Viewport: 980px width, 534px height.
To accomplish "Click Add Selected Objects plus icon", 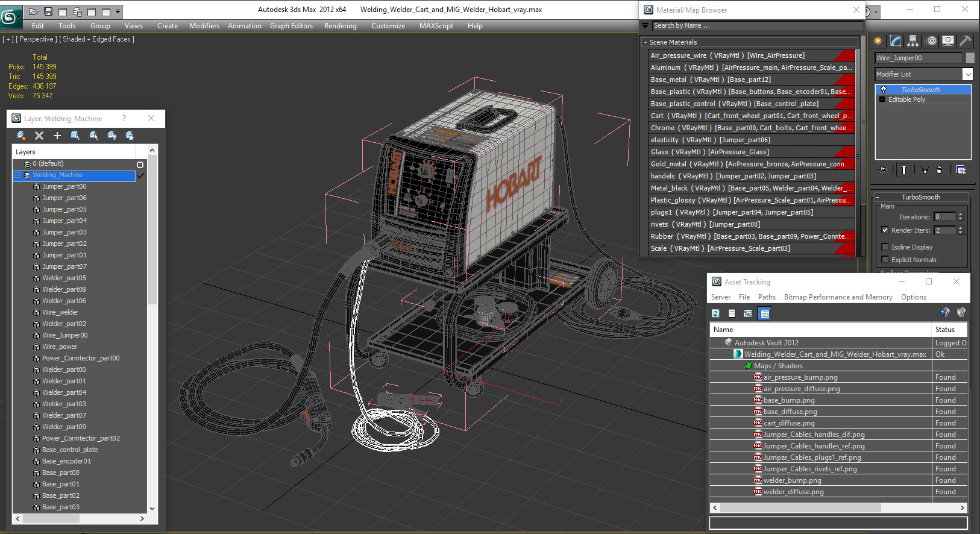I will 57,136.
